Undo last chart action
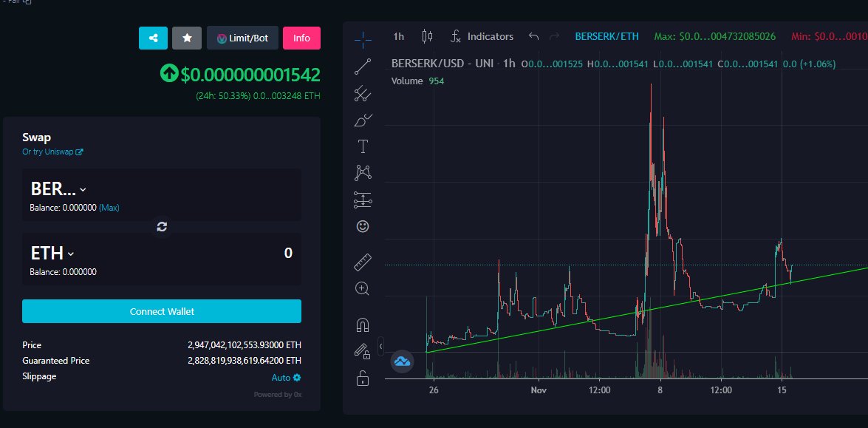Screen dimensions: 868x428 tap(533, 36)
